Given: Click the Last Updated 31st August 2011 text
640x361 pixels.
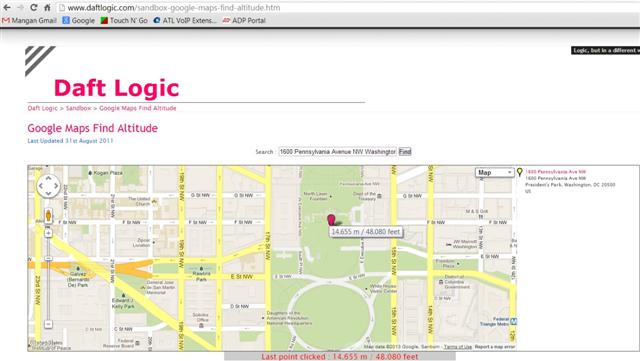Looking at the screenshot, I should click(70, 141).
